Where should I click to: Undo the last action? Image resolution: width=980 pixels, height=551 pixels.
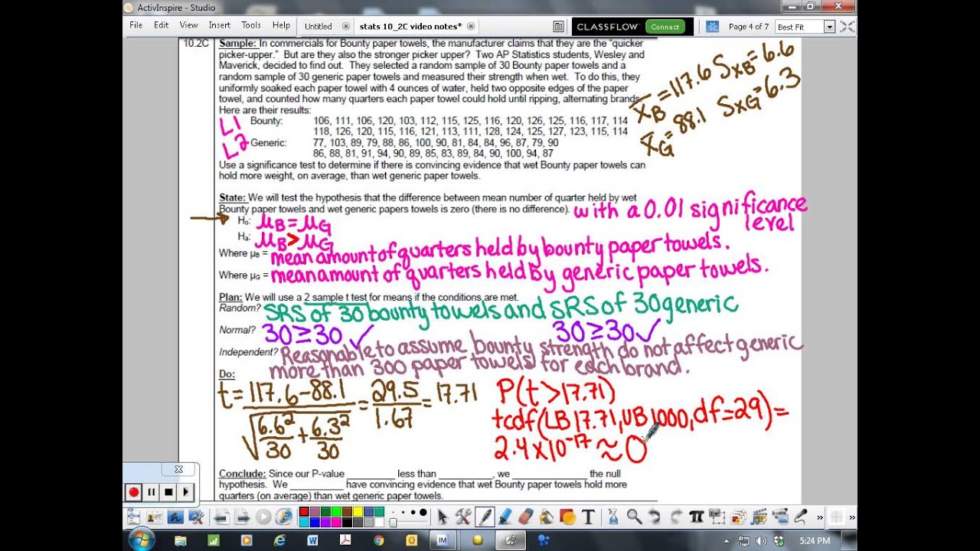[654, 517]
